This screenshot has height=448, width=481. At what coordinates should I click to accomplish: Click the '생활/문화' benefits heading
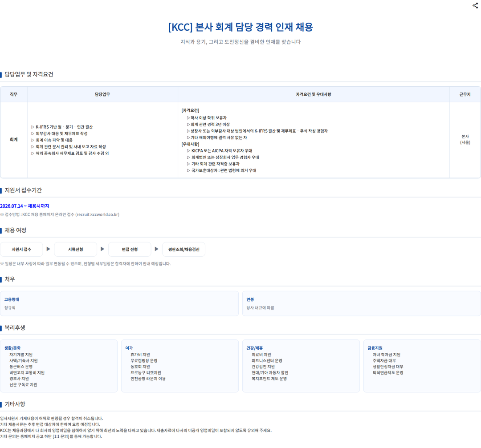point(12,348)
